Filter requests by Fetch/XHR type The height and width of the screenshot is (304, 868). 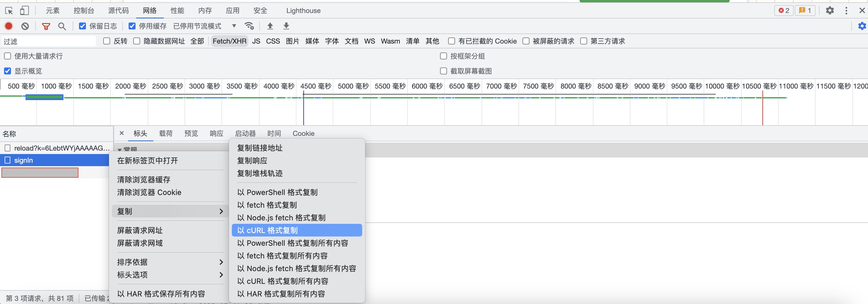pos(230,41)
